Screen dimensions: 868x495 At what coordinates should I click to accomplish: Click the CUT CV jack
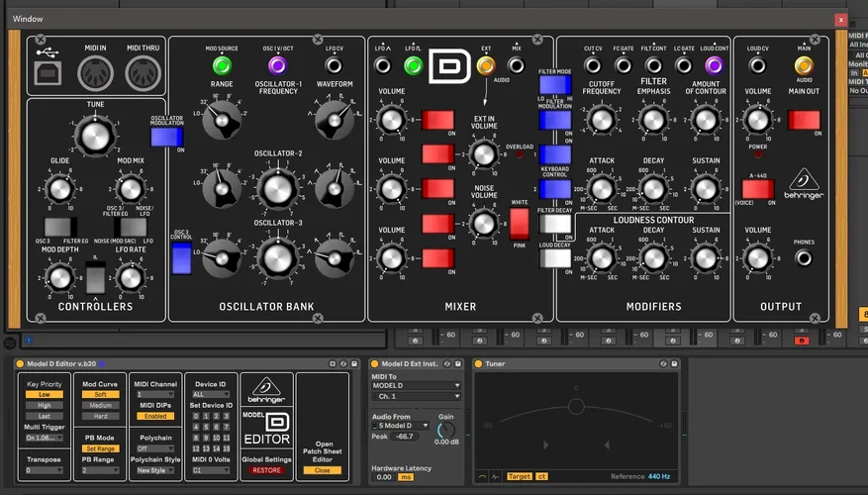(x=593, y=65)
